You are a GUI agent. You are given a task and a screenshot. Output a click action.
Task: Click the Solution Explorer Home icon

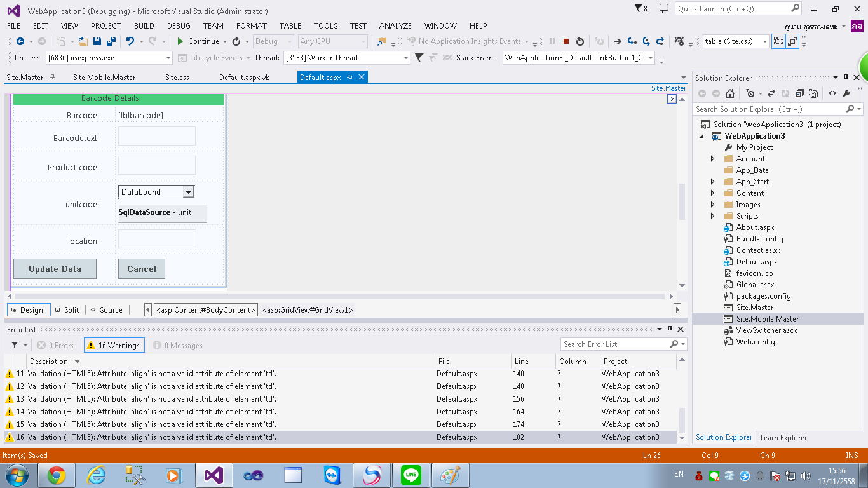730,93
